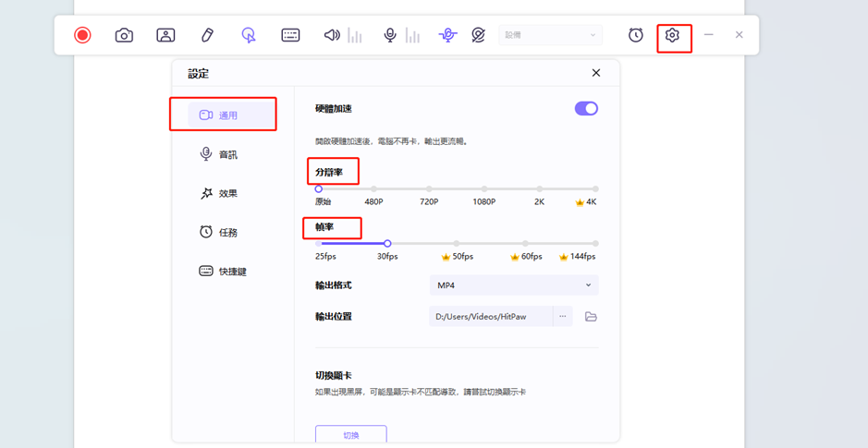This screenshot has width=868, height=448.
Task: Toggle the mouse cursor effect icon
Action: 249,35
